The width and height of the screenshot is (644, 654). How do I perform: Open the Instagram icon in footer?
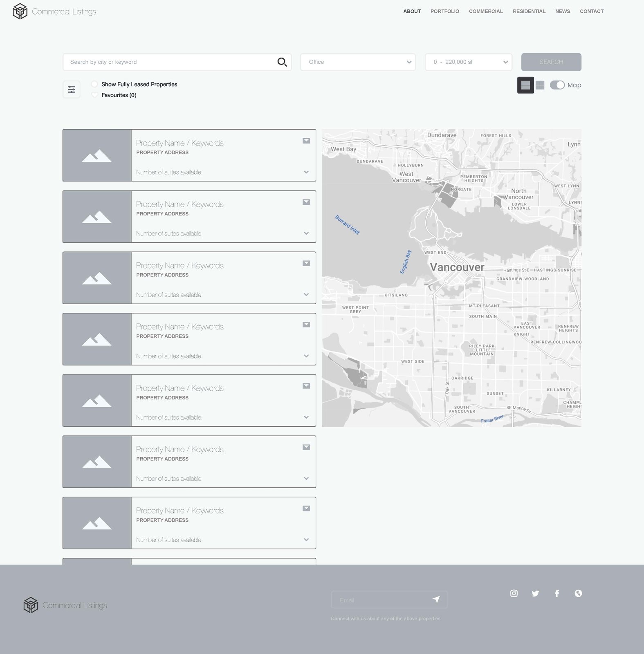514,594
